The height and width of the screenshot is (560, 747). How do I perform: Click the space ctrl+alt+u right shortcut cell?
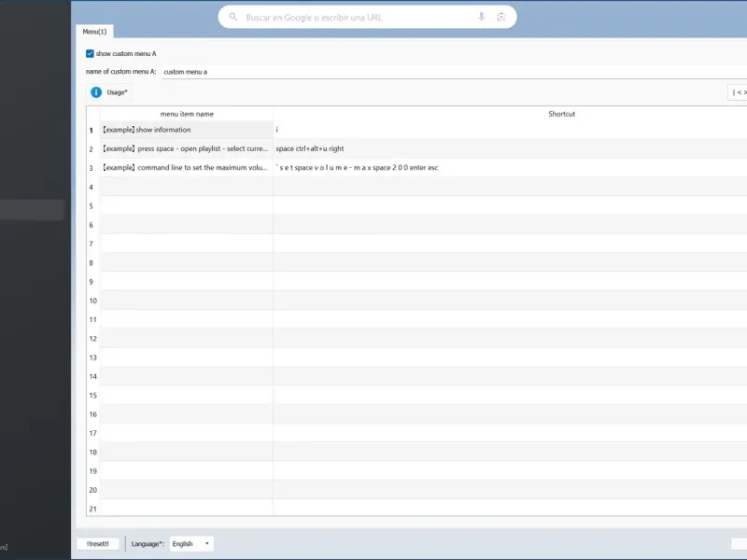point(510,148)
